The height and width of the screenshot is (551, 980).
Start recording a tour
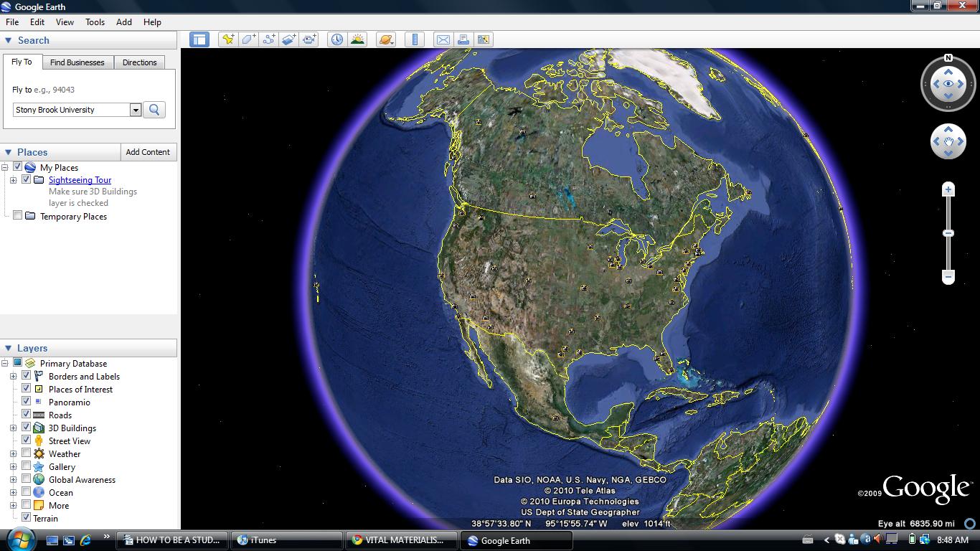(x=308, y=39)
